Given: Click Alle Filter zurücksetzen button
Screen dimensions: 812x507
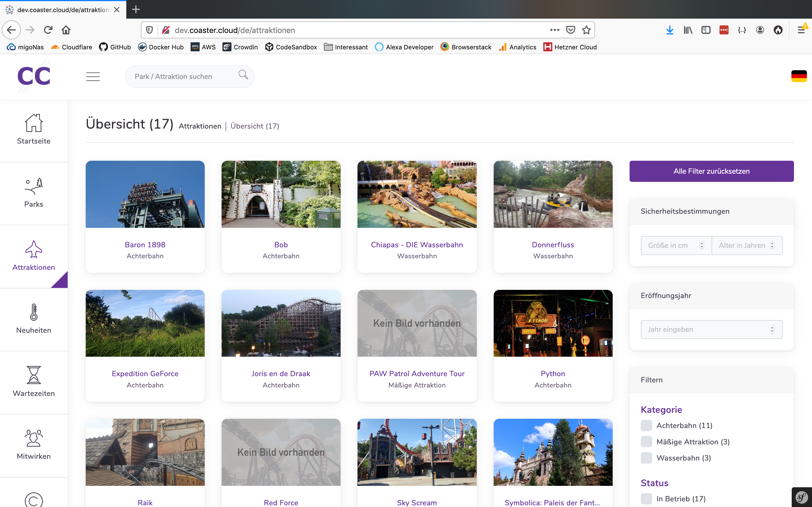Looking at the screenshot, I should tap(711, 171).
